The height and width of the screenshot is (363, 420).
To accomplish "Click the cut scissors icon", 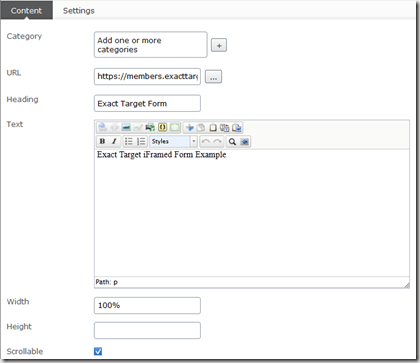I will pyautogui.click(x=189, y=127).
